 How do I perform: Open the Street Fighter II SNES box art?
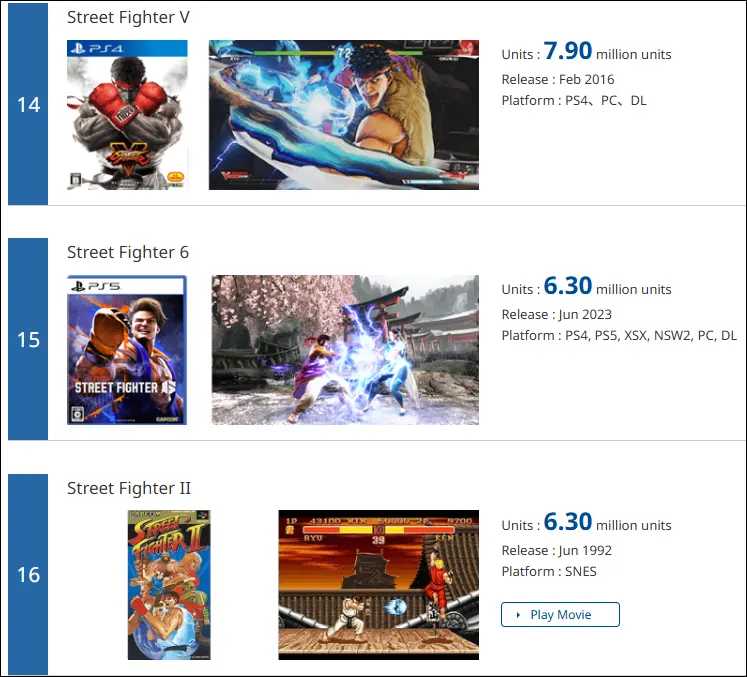coord(169,585)
